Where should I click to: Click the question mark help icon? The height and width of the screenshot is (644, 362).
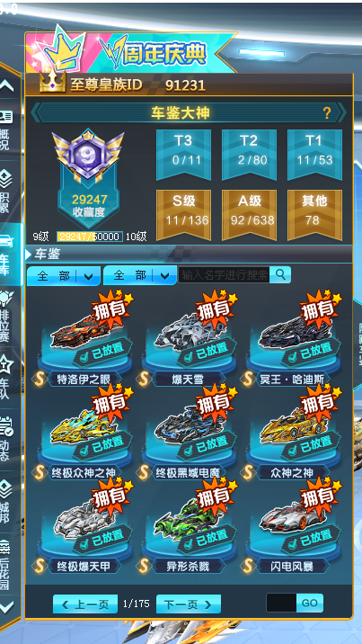(x=327, y=113)
